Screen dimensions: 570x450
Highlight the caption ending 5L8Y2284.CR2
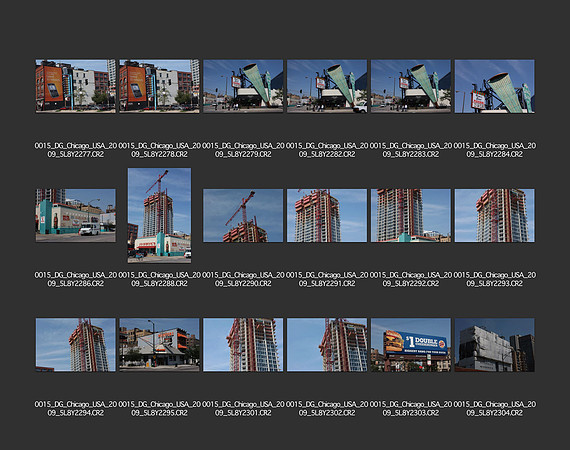click(x=494, y=150)
